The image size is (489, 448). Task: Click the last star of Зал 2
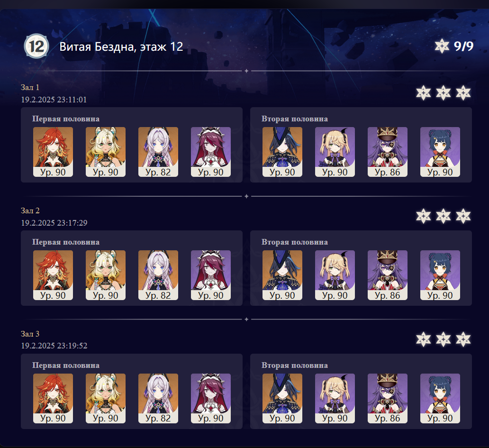coord(463,216)
